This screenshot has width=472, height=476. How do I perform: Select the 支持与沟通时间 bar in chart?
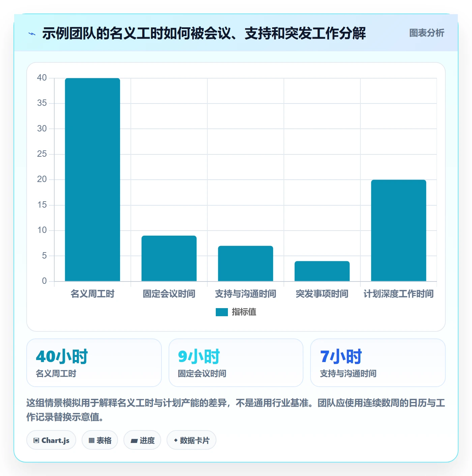245,264
